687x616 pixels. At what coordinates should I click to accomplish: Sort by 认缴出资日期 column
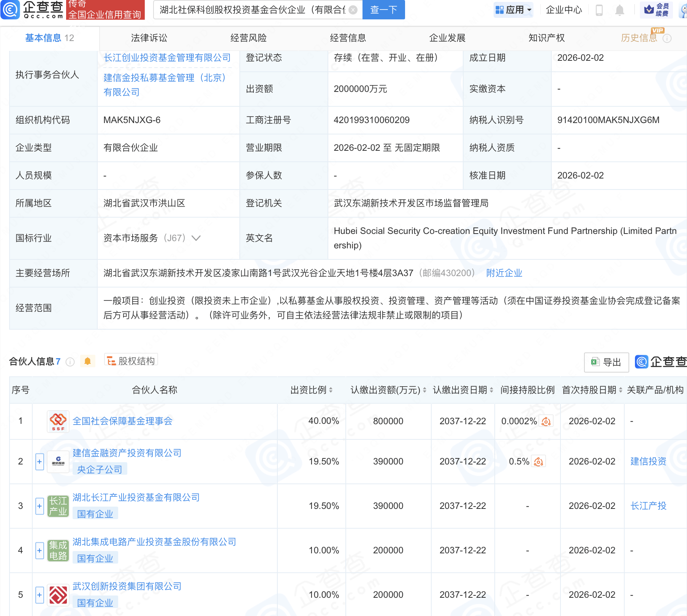pos(491,390)
